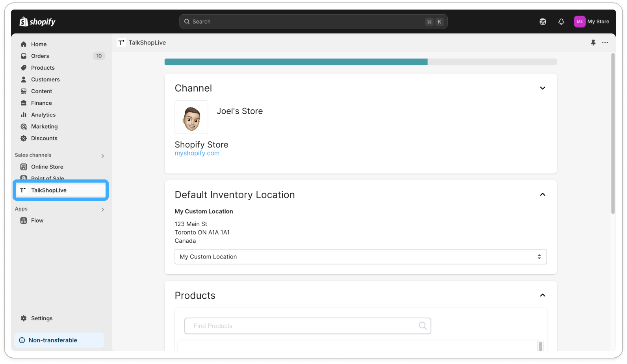Click Non-transferable banner
Viewport: 627px width, 364px height.
(x=59, y=340)
